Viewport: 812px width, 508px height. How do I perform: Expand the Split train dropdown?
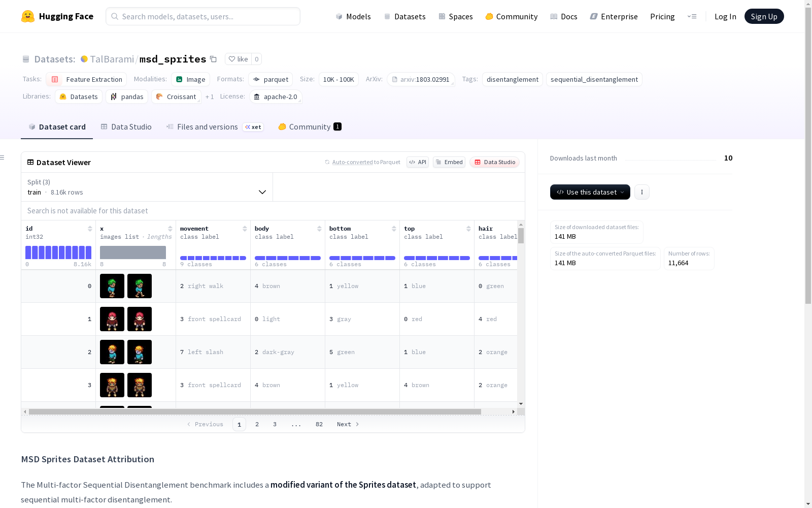(x=147, y=187)
